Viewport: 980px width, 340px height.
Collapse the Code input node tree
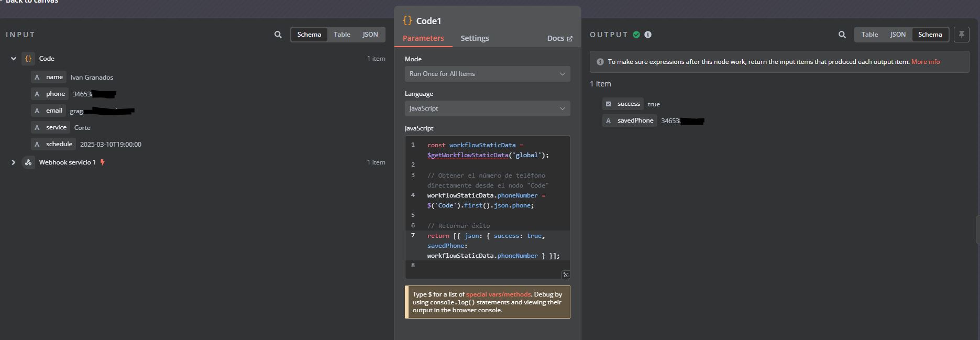[x=14, y=59]
